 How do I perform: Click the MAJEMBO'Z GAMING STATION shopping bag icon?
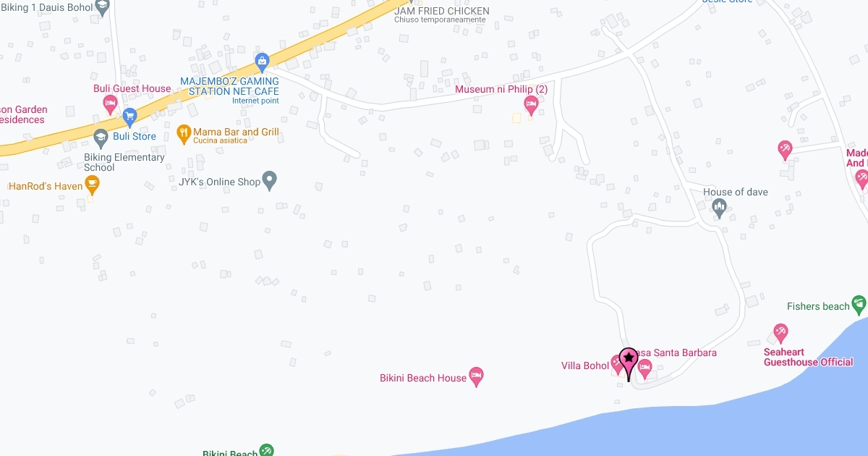263,60
